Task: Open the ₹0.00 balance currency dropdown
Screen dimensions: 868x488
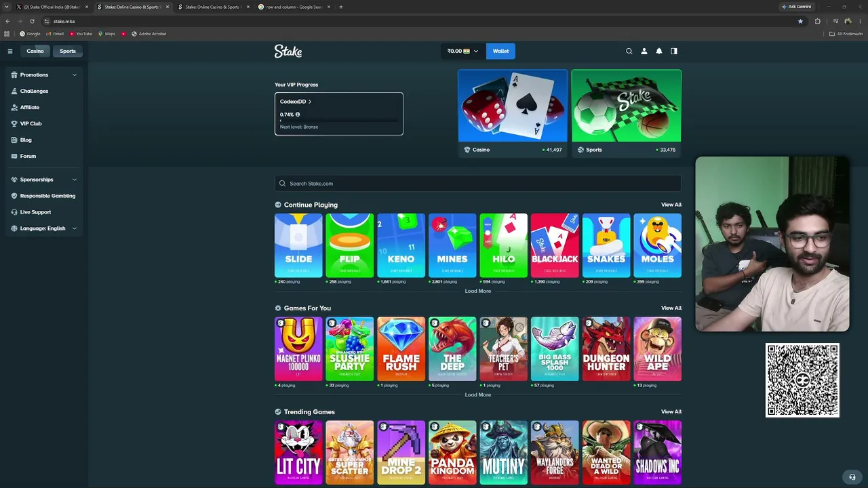Action: (x=463, y=51)
